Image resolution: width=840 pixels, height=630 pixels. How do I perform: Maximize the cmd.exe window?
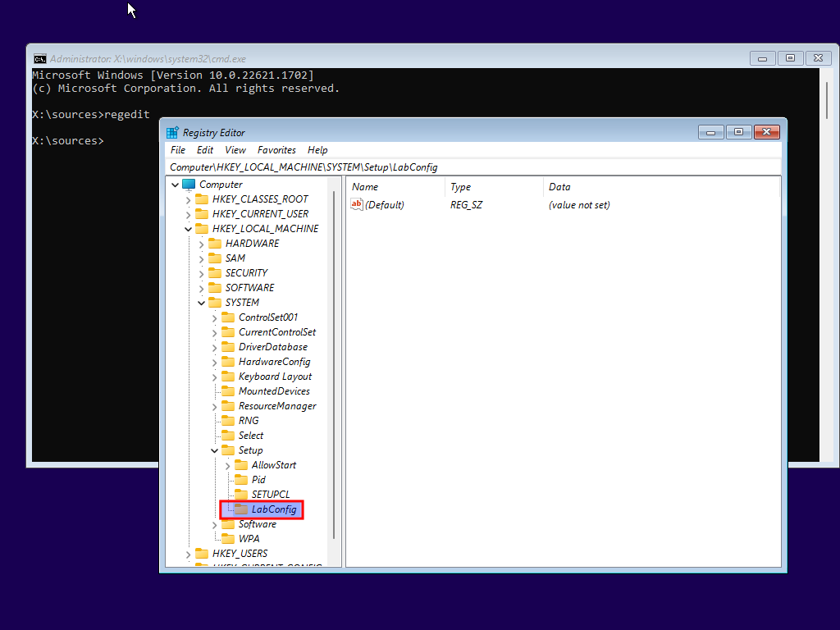(x=790, y=58)
